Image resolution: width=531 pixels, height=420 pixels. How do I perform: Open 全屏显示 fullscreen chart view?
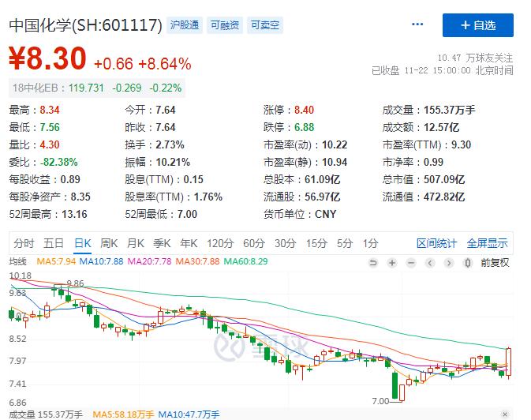(488, 243)
